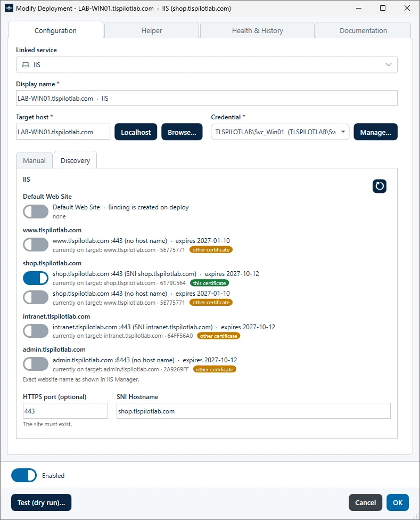This screenshot has width=420, height=520.
Task: Click the HTTPS port input field
Action: 65,411
